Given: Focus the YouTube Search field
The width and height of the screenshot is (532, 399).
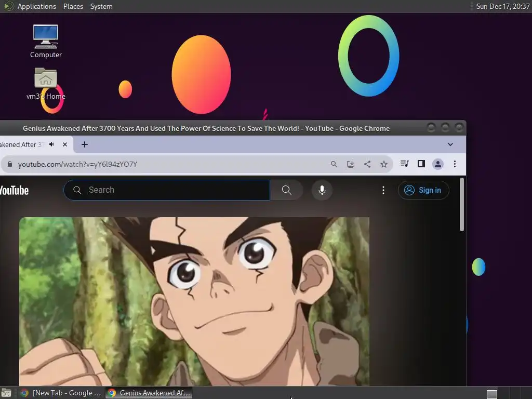Looking at the screenshot, I should point(167,190).
